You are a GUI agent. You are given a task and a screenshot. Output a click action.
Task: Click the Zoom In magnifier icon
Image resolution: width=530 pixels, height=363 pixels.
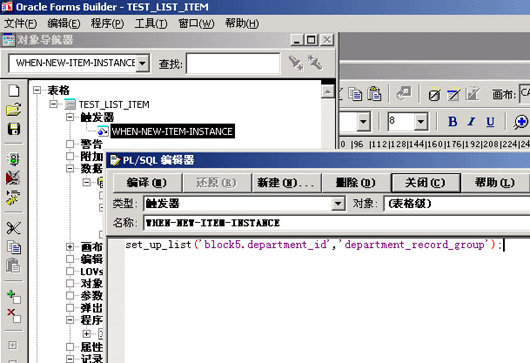click(521, 122)
